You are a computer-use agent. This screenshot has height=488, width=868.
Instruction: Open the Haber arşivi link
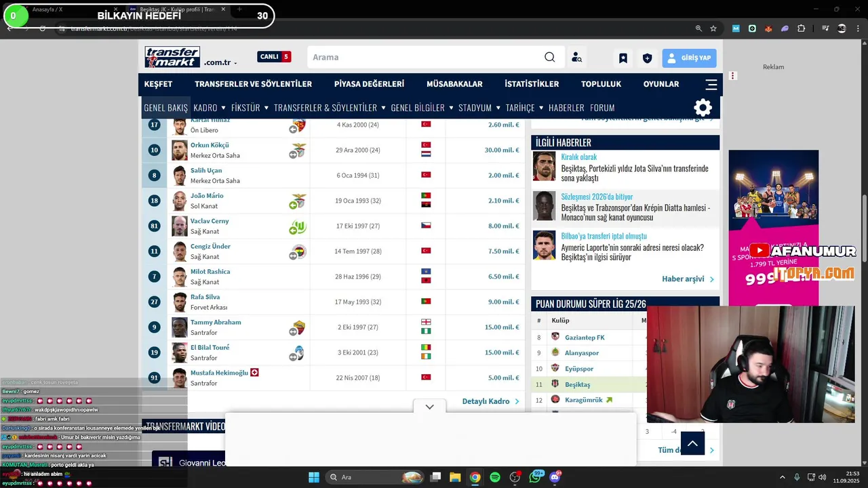[688, 279]
